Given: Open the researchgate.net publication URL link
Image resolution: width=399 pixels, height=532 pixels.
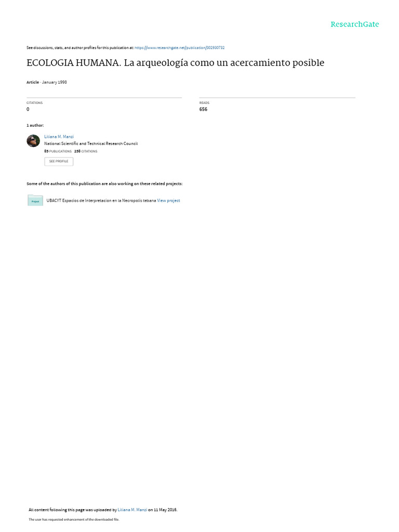Looking at the screenshot, I should tap(179, 48).
